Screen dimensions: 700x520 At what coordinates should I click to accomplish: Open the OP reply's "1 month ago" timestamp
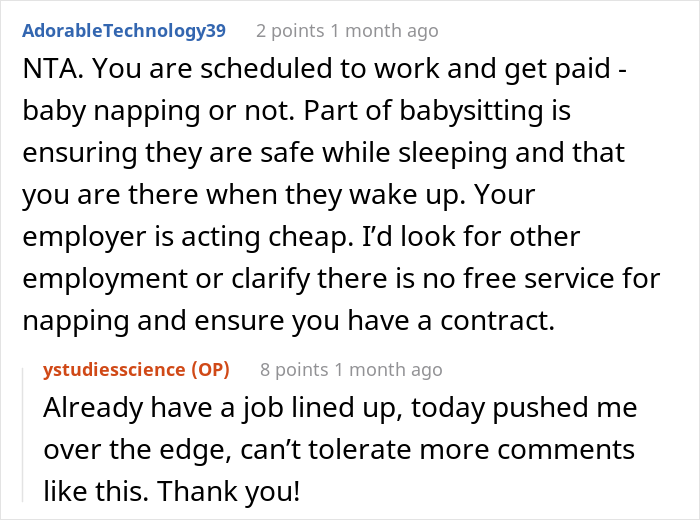pyautogui.click(x=392, y=370)
